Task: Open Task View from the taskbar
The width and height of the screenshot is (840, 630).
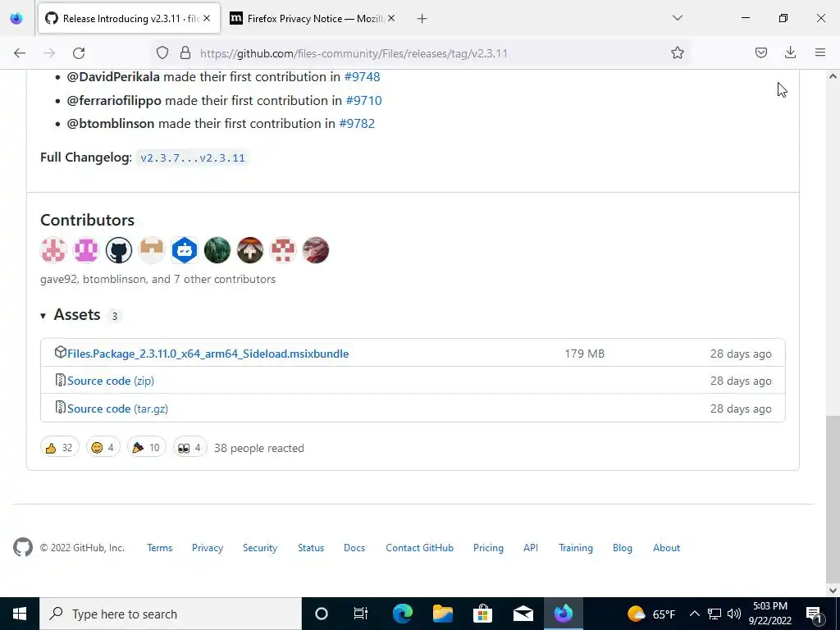Action: pyautogui.click(x=361, y=614)
